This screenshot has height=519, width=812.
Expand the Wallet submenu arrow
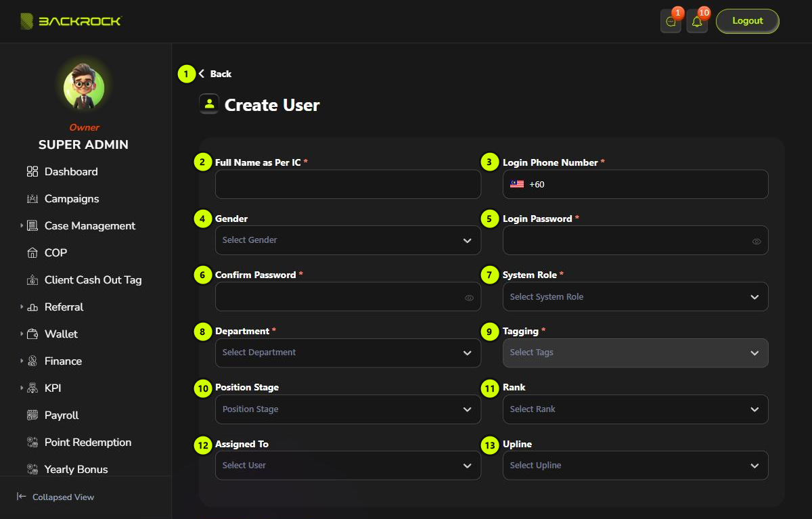click(x=22, y=334)
